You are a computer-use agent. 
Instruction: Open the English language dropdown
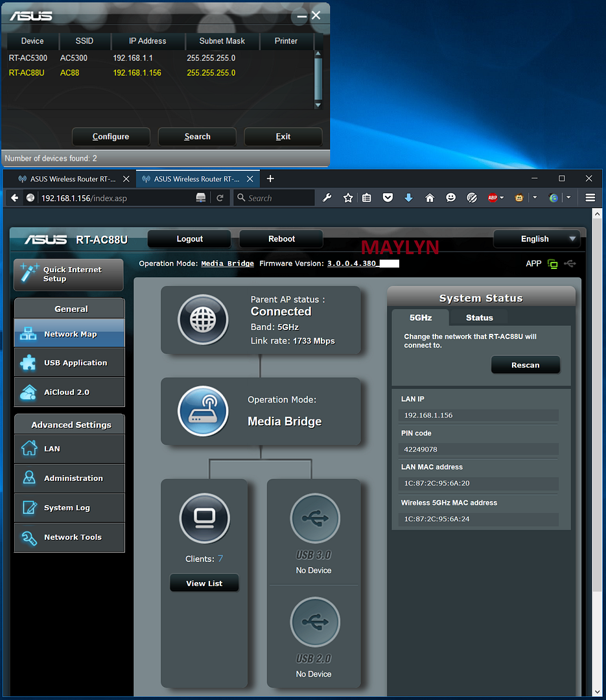click(x=536, y=239)
